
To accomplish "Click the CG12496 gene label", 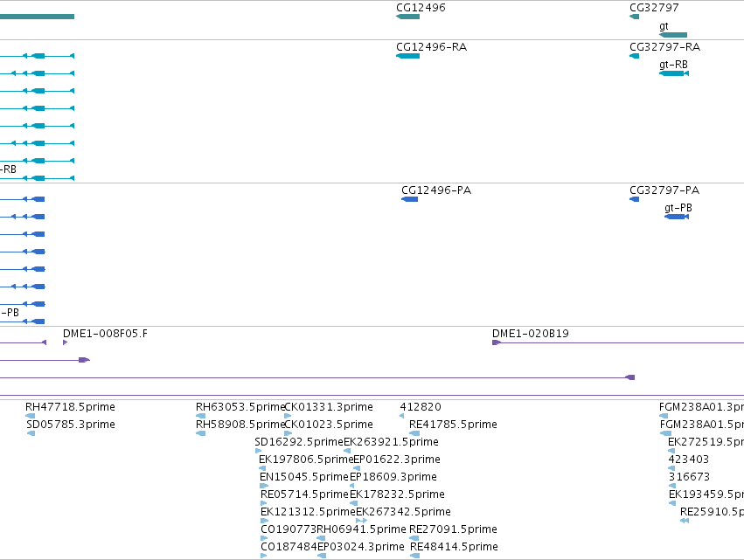I will point(421,8).
